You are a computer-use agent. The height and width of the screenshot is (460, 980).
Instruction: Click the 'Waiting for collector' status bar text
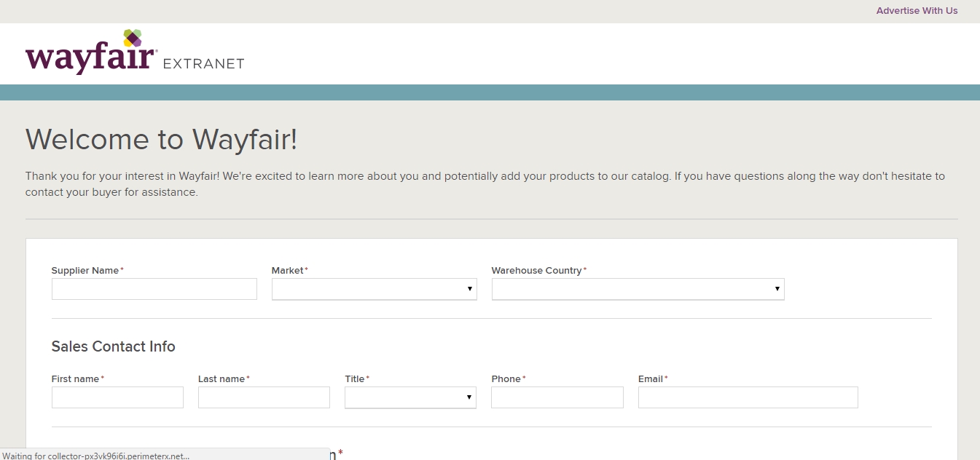pos(95,456)
